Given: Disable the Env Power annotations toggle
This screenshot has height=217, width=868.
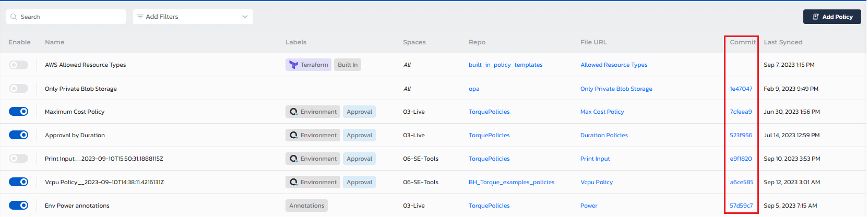Looking at the screenshot, I should coord(19,206).
